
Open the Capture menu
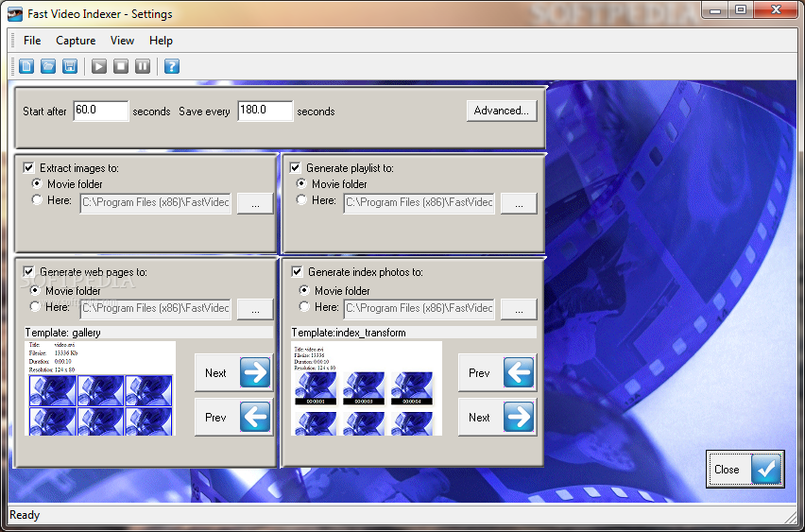[x=76, y=41]
